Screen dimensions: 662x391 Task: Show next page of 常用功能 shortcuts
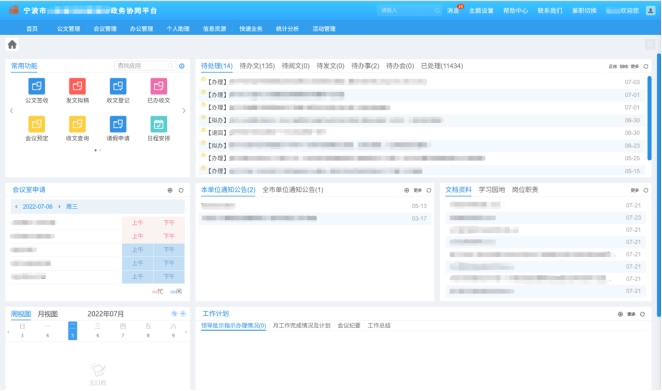(x=184, y=111)
